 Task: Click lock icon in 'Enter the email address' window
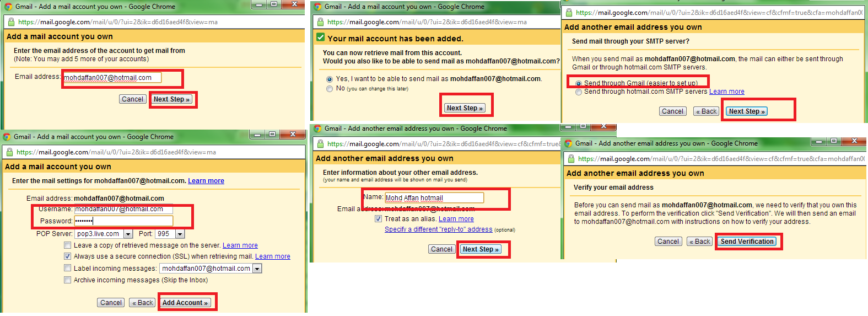tap(10, 22)
